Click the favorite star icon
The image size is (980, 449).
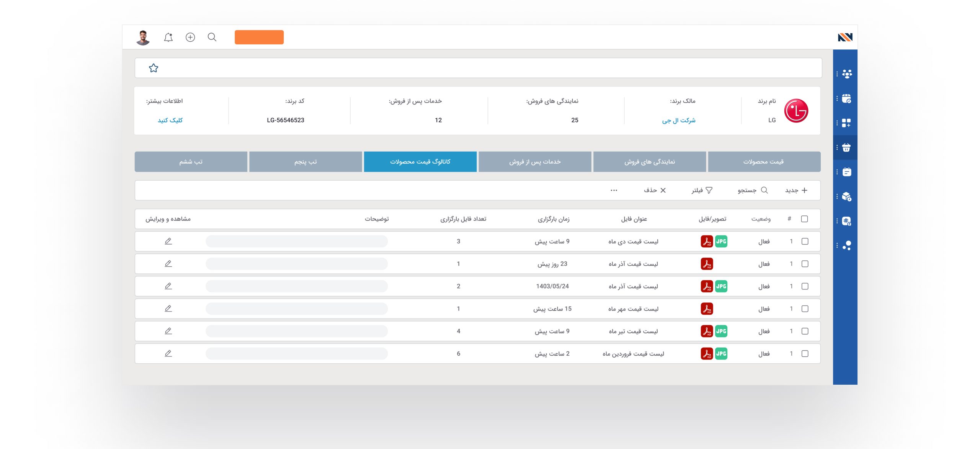click(x=154, y=68)
